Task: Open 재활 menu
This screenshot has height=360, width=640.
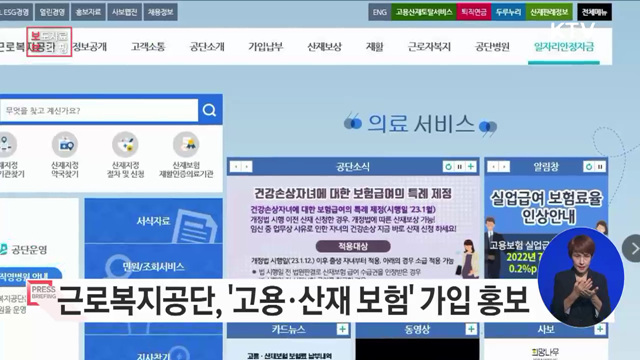Action: (375, 47)
